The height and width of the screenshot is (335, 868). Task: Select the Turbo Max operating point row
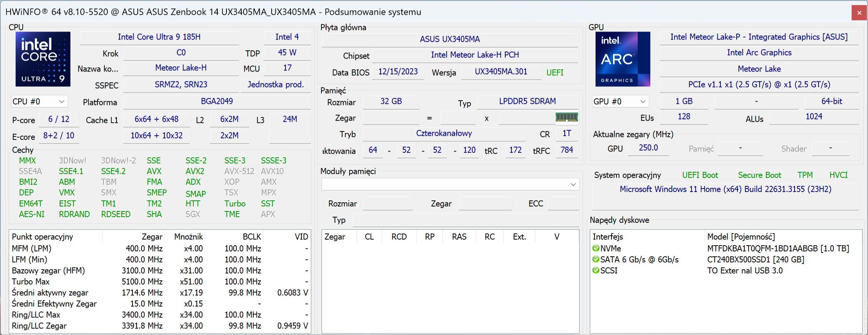click(x=160, y=282)
